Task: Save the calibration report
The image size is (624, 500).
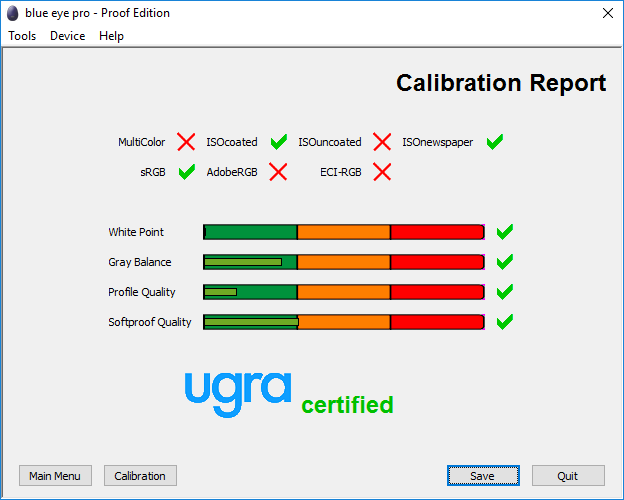Action: [483, 476]
